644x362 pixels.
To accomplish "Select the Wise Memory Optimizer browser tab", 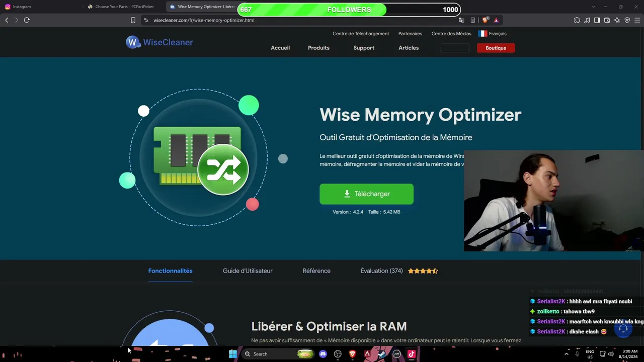I will tap(202, 7).
